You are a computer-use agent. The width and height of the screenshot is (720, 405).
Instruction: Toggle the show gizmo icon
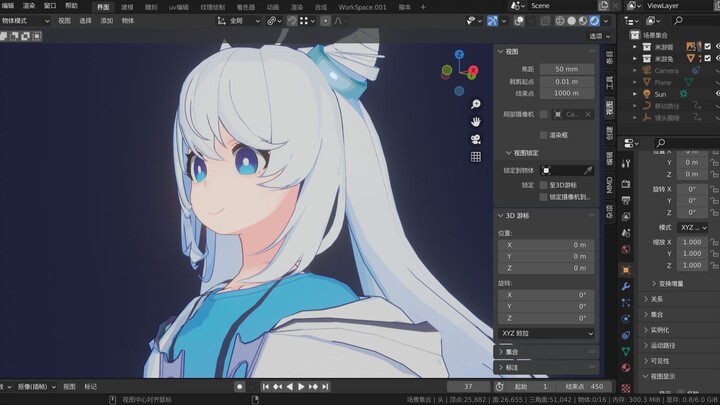[x=492, y=21]
